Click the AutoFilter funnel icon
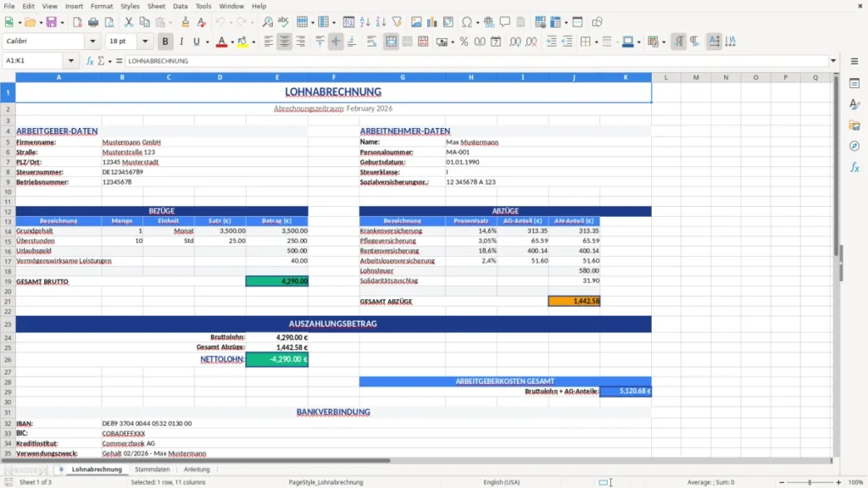This screenshot has height=488, width=868. pyautogui.click(x=397, y=22)
